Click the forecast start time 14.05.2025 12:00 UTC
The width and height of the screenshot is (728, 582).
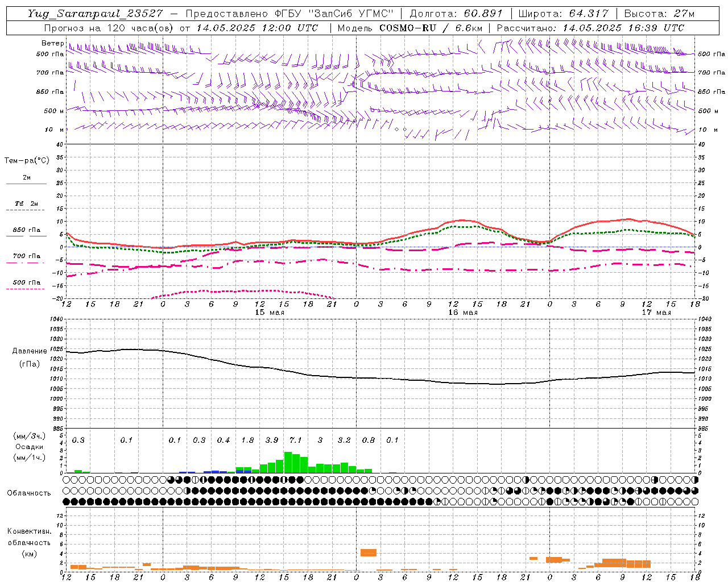[257, 28]
